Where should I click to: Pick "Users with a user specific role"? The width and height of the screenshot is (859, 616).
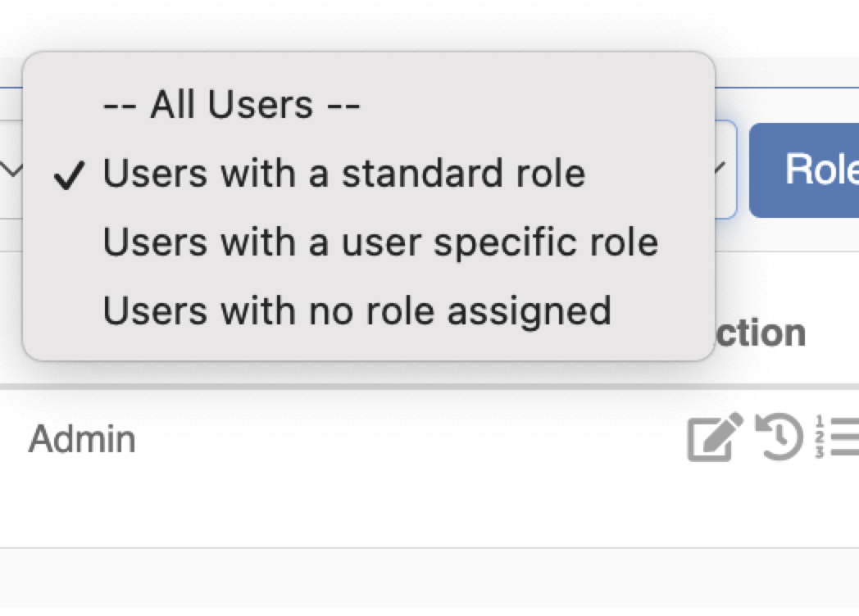[380, 242]
